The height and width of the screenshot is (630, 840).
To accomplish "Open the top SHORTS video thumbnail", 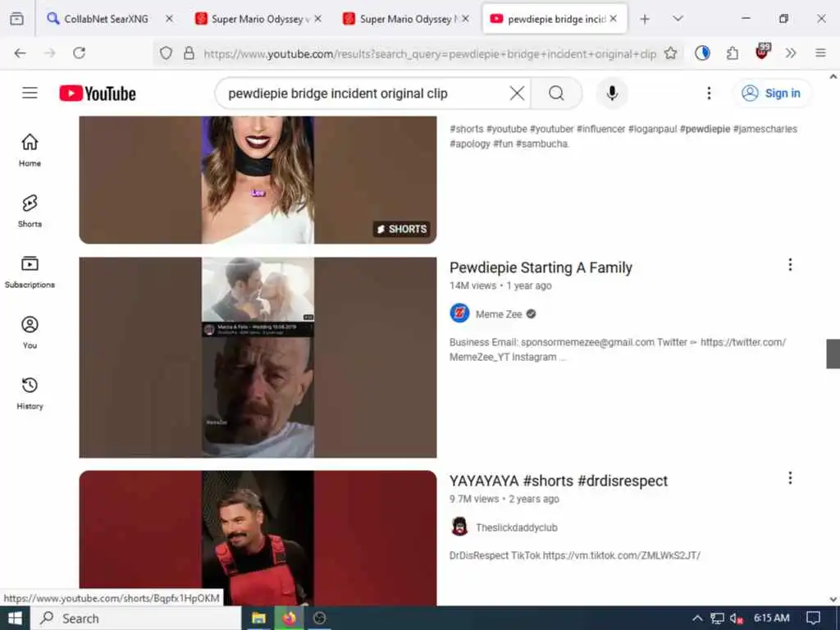I will (258, 180).
